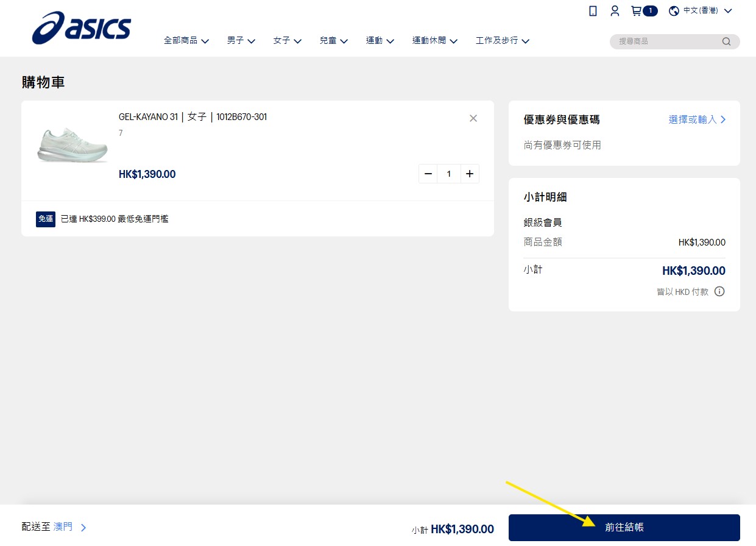The image size is (756, 546).
Task: Click the 尚有優惠券可使用 text
Action: click(562, 145)
